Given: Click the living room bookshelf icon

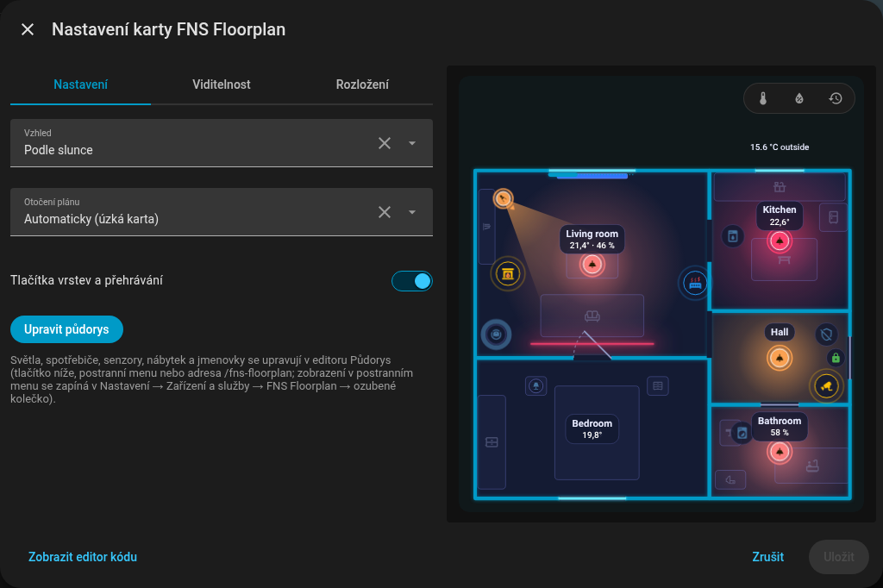Looking at the screenshot, I should coord(486,227).
